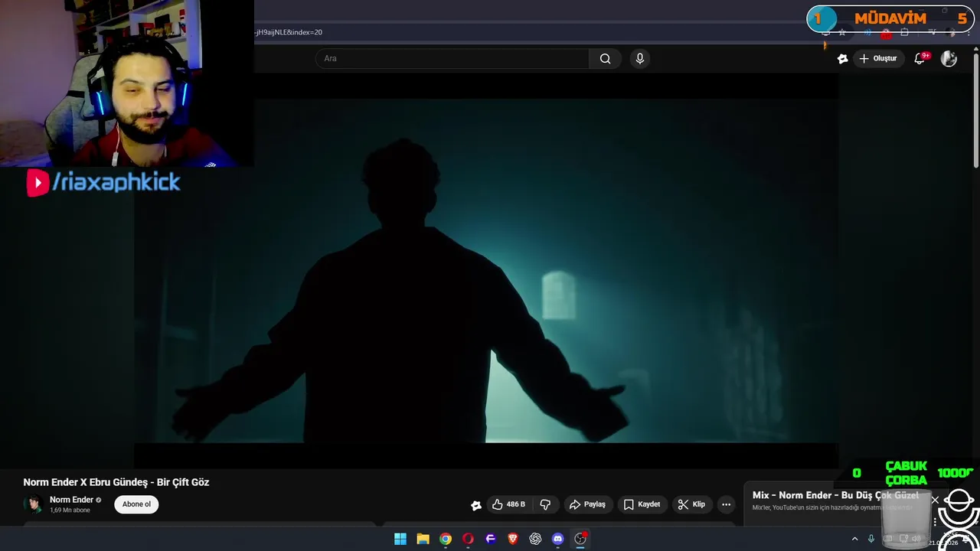Image resolution: width=980 pixels, height=551 pixels.
Task: Open the Norm Ender channel name link
Action: 71,500
